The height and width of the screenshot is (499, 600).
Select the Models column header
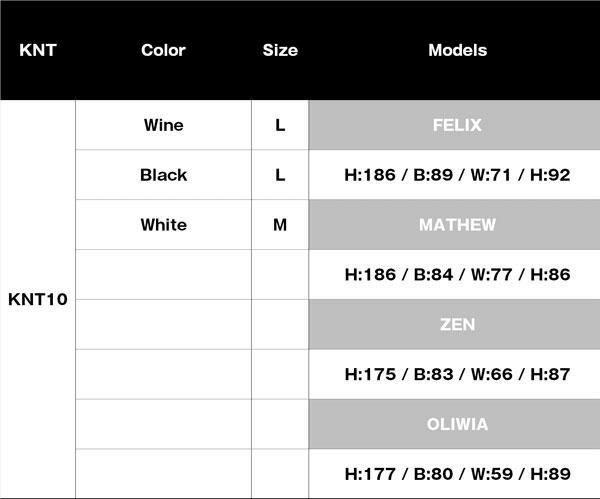coord(457,50)
